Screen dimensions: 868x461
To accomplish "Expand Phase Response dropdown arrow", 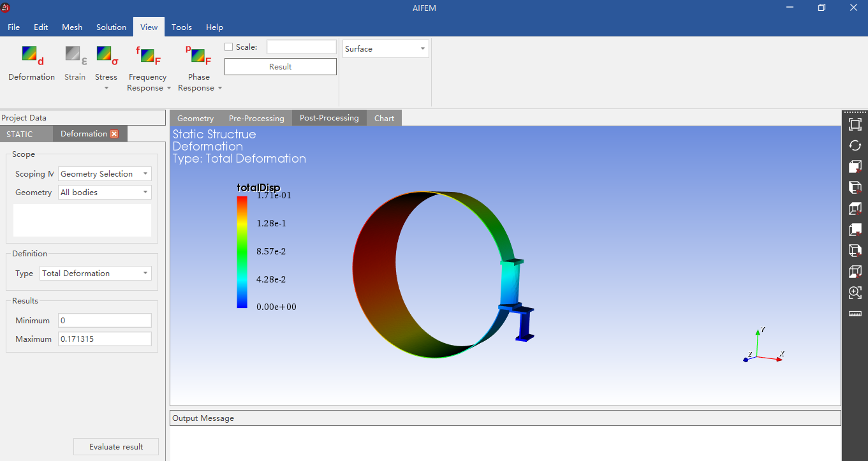I will point(220,88).
